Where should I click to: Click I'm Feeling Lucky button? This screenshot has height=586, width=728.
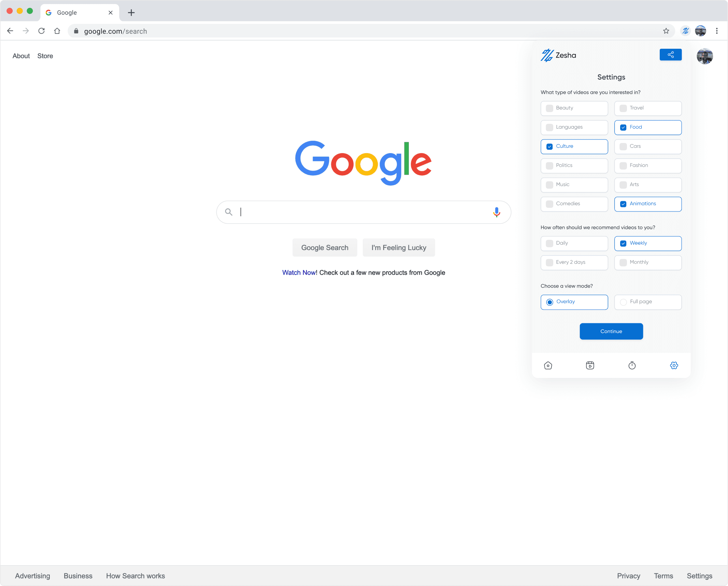tap(399, 248)
